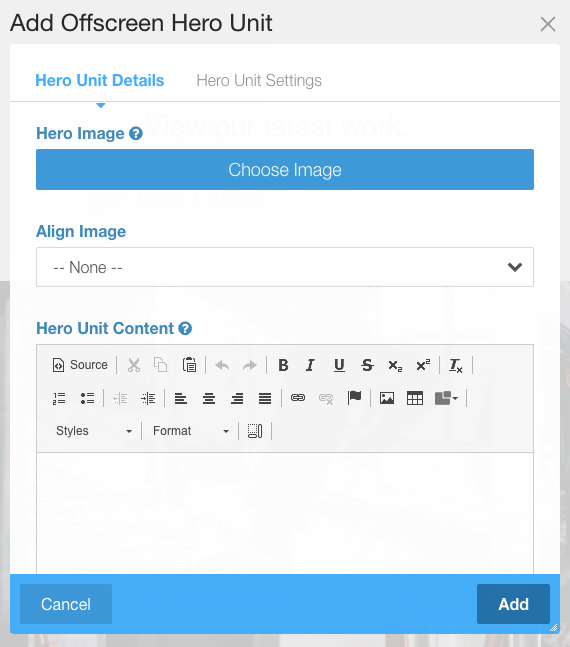Switch to Hero Unit Settings tab

[259, 80]
